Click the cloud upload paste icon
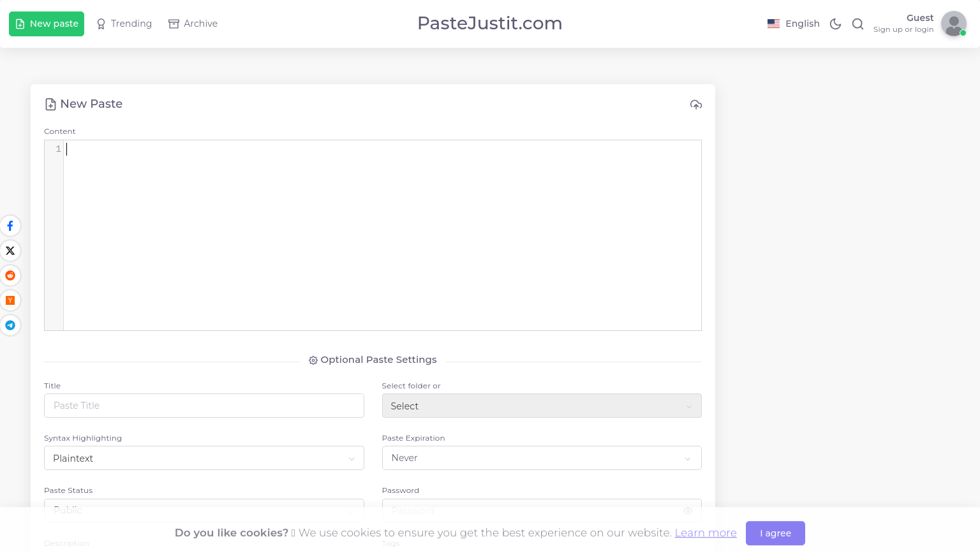Image resolution: width=980 pixels, height=551 pixels. tap(696, 105)
